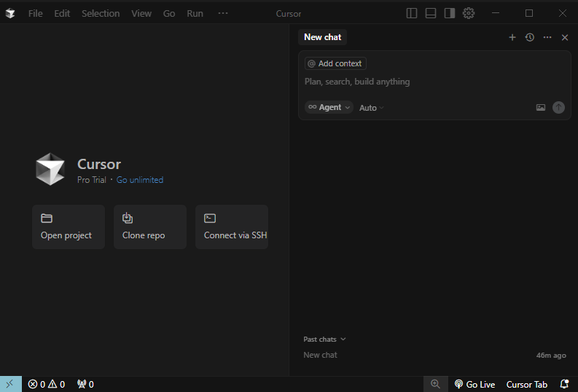Screen dimensions: 578x392
Task: Close the chat panel
Action: click(x=565, y=37)
